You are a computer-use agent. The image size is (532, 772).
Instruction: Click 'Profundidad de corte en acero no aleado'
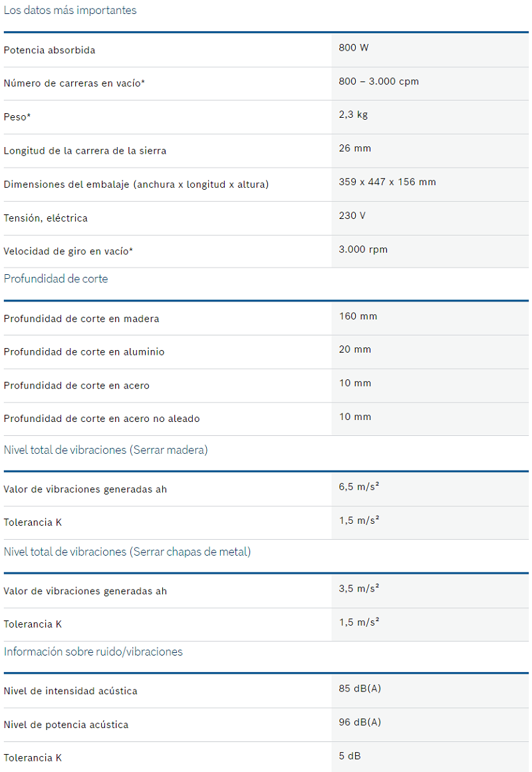(x=101, y=419)
